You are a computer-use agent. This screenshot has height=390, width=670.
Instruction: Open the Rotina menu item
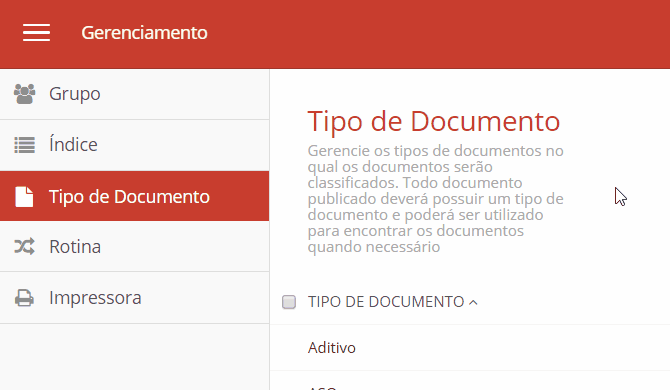pos(135,246)
